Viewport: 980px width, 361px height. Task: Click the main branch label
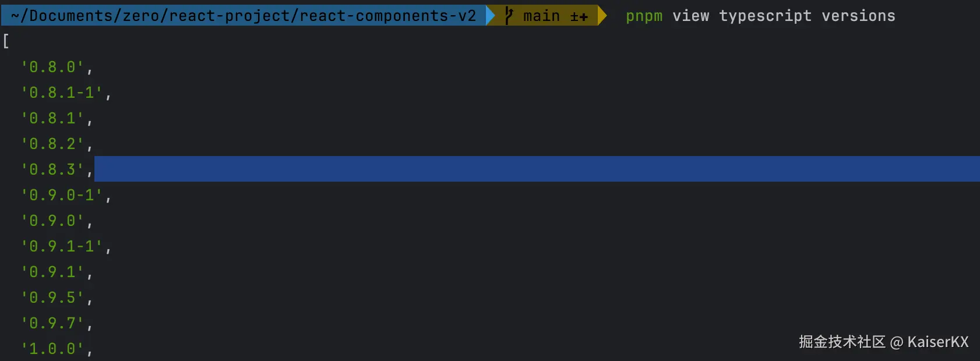pos(541,16)
